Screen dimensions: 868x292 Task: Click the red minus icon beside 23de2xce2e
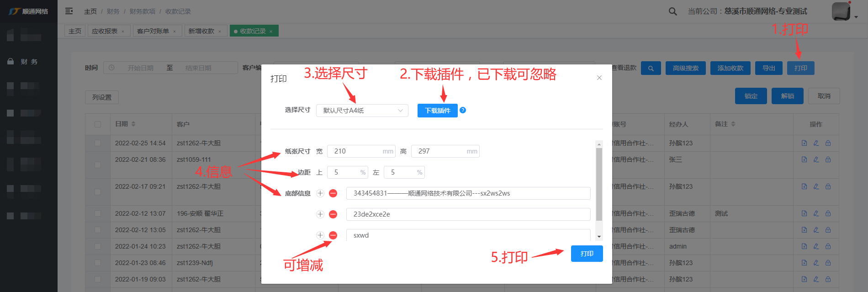[x=333, y=214]
